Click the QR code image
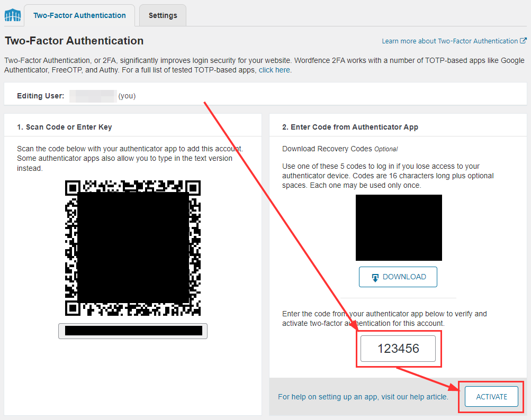Image resolution: width=531 pixels, height=420 pixels. click(133, 248)
